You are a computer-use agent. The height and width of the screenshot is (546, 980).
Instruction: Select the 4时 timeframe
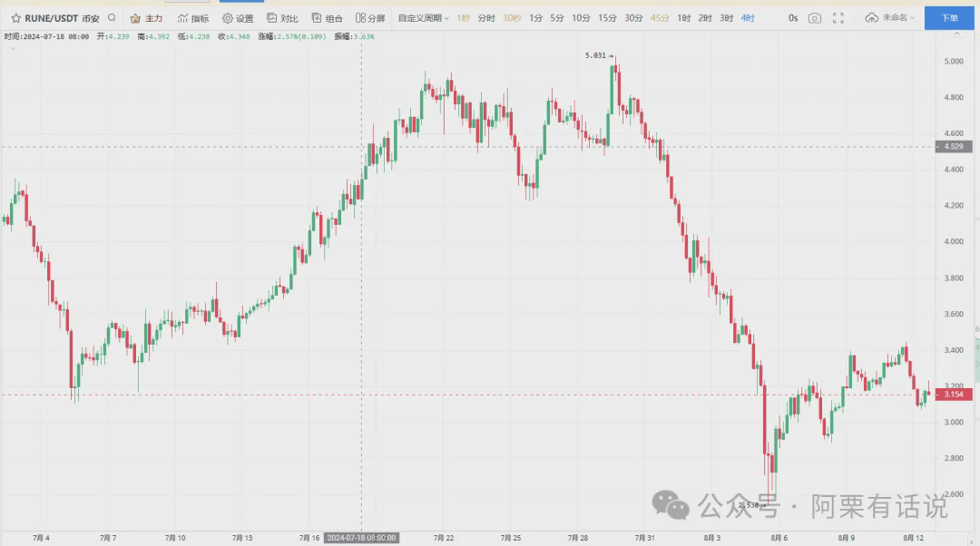coord(748,18)
